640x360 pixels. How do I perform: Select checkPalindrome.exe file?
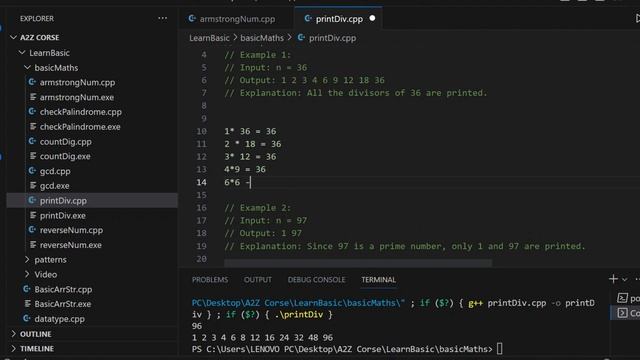(80, 127)
